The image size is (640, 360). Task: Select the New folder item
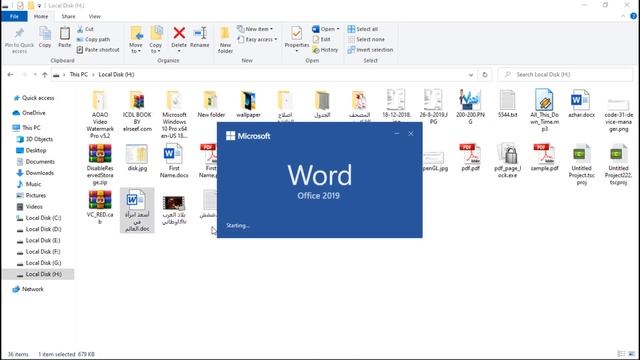tap(211, 104)
